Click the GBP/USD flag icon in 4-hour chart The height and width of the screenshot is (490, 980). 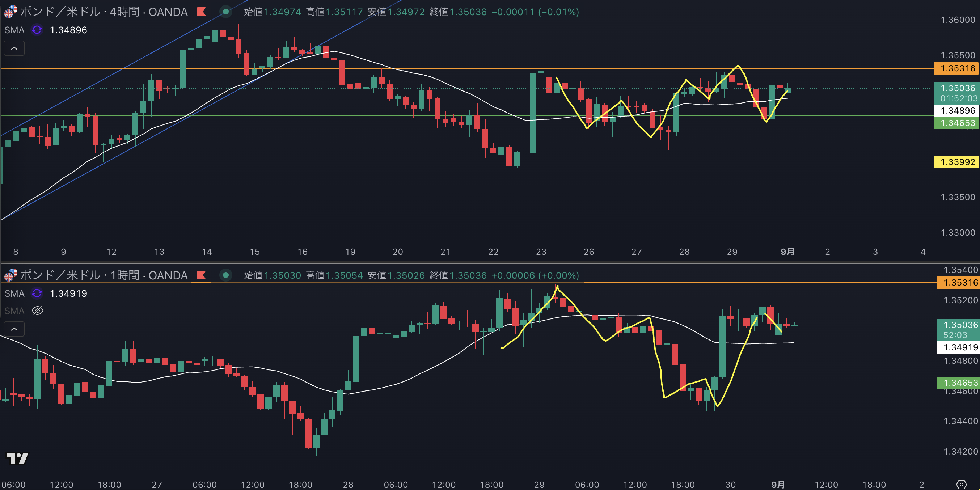(10, 12)
